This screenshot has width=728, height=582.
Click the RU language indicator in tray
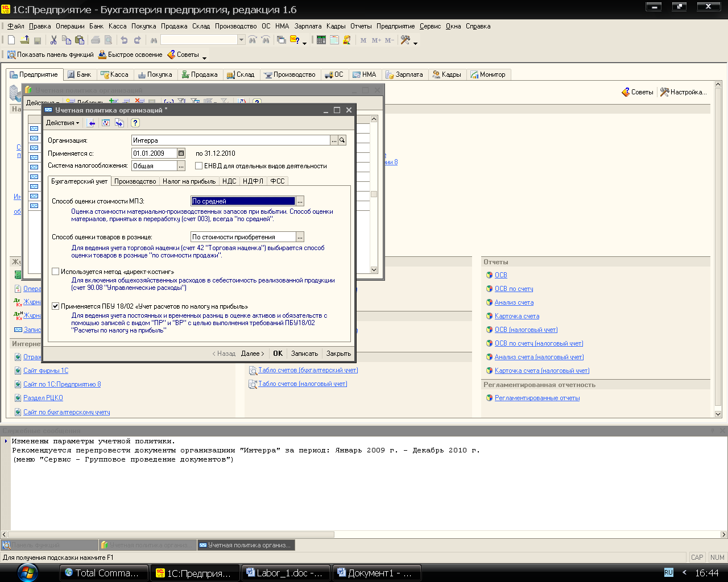tap(669, 572)
